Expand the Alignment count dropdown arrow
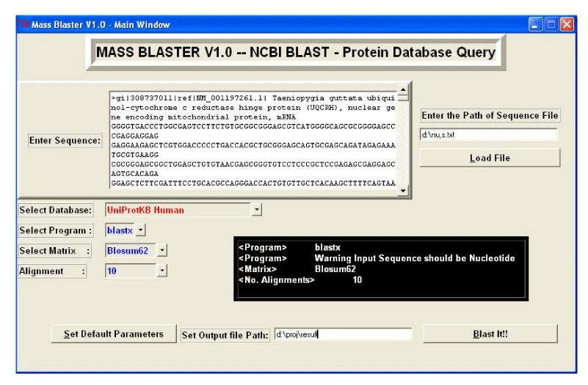This screenshot has width=588, height=385. pos(162,271)
